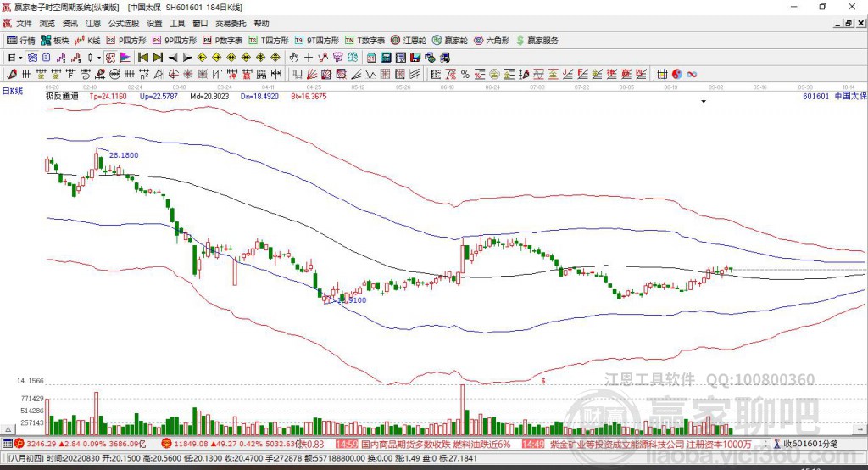
Task: Click the Bt=16.3675 value
Action: point(309,96)
